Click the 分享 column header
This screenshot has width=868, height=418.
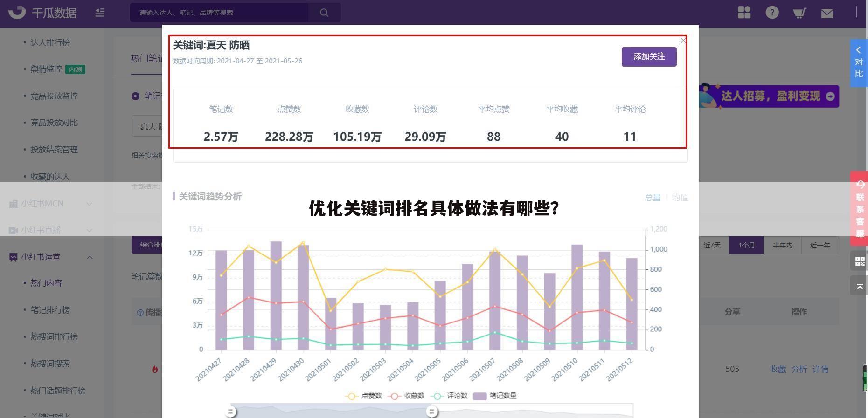tap(732, 312)
